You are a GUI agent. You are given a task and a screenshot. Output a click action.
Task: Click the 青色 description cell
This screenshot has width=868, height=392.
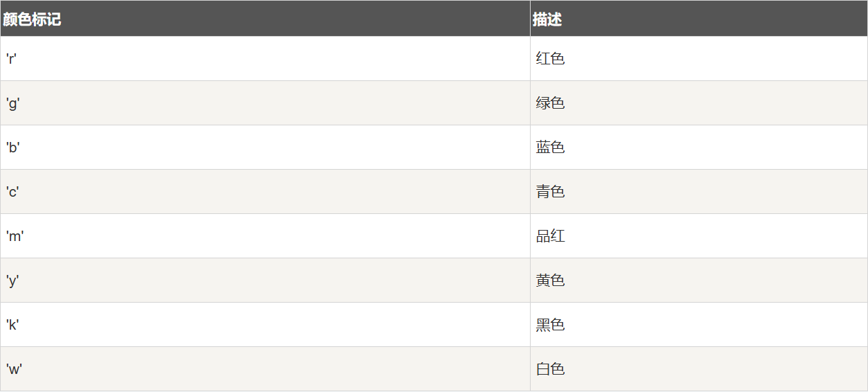pos(551,192)
